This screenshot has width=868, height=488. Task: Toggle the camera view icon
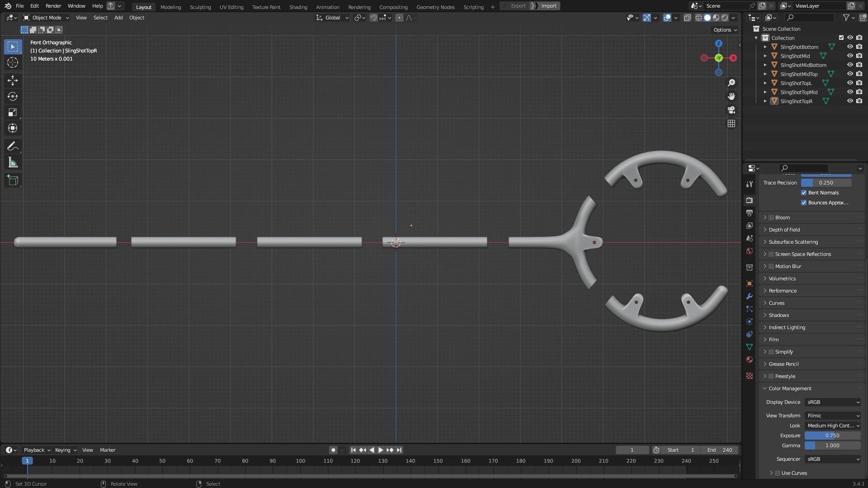point(731,110)
